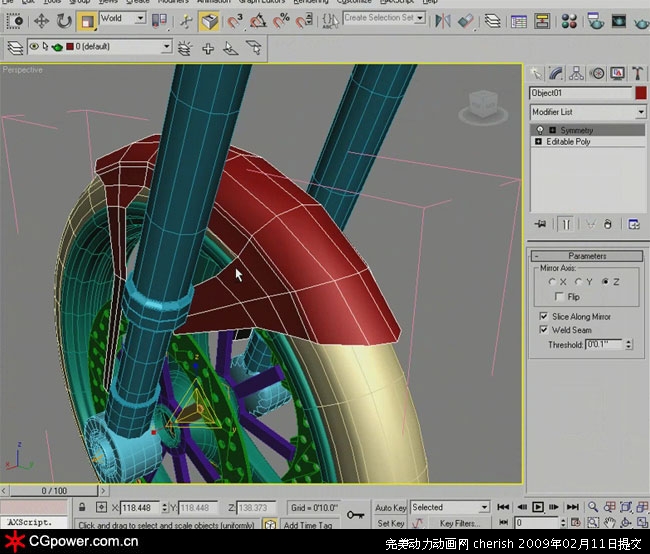Activate Arc Rotate viewport tool

626,522
